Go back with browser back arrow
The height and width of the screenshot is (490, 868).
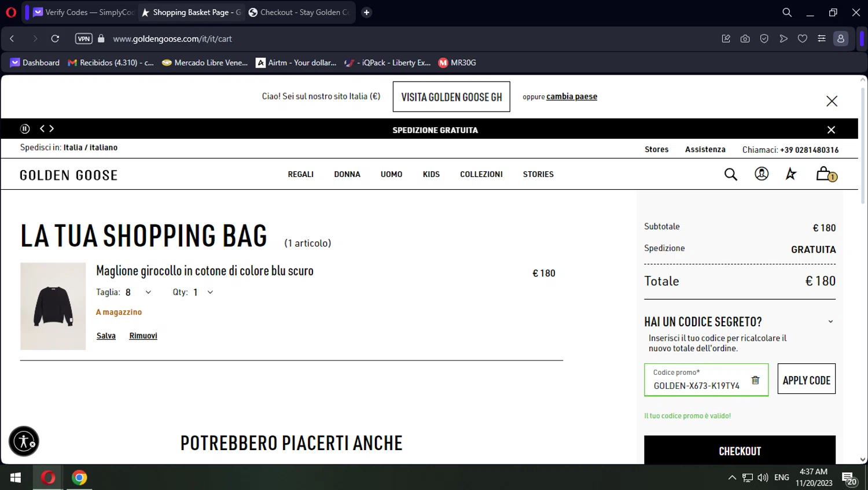point(12,39)
